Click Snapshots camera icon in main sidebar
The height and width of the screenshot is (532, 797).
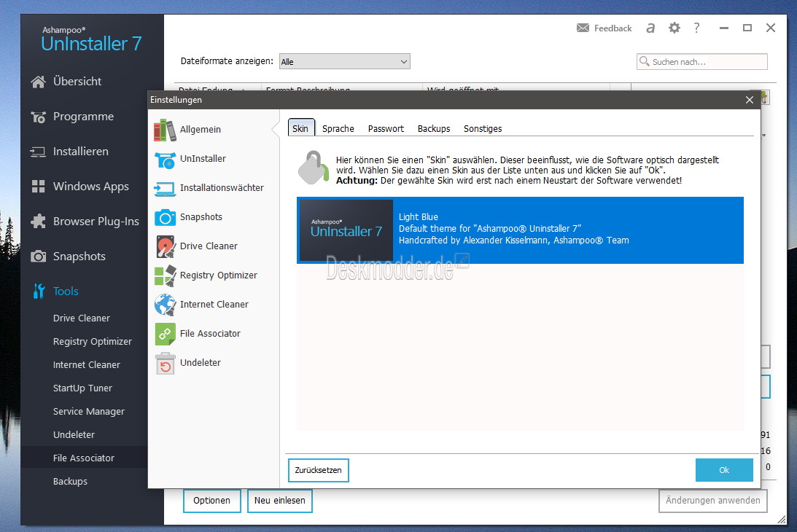coord(38,256)
